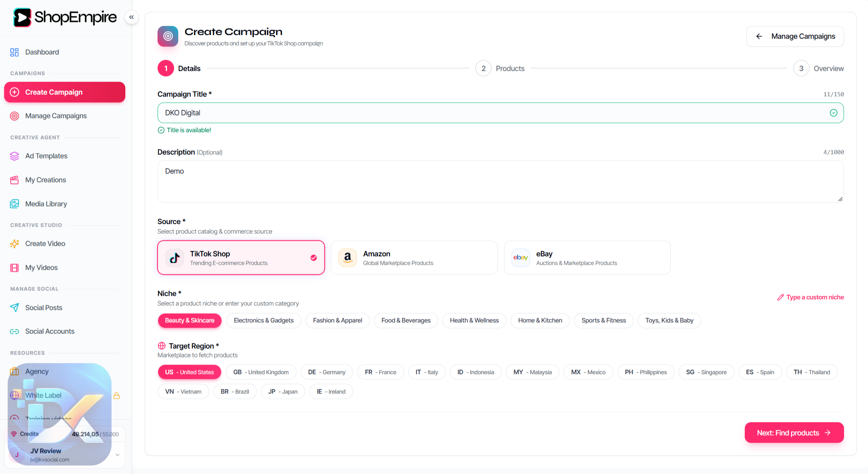Select IE - Ireland region
The width and height of the screenshot is (868, 474).
click(x=331, y=392)
